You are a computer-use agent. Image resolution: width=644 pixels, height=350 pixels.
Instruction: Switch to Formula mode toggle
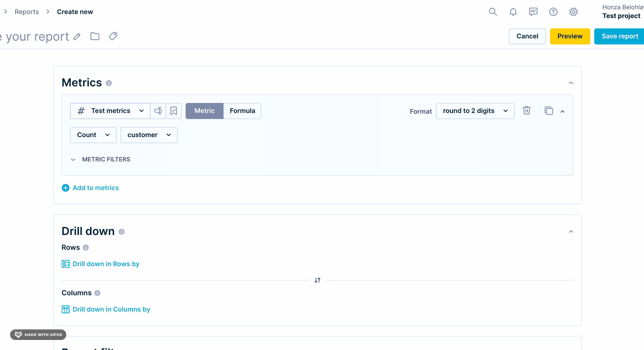(x=242, y=111)
